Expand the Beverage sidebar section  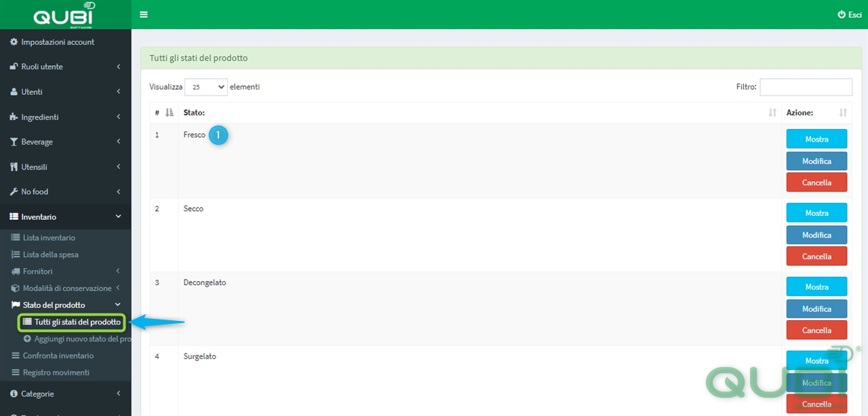(x=66, y=142)
